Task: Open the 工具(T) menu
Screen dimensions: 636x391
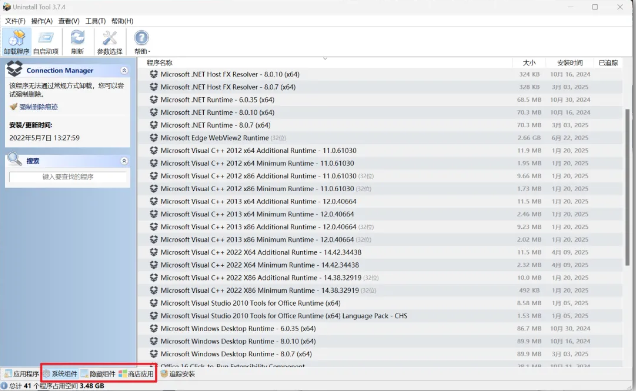Action: click(95, 21)
